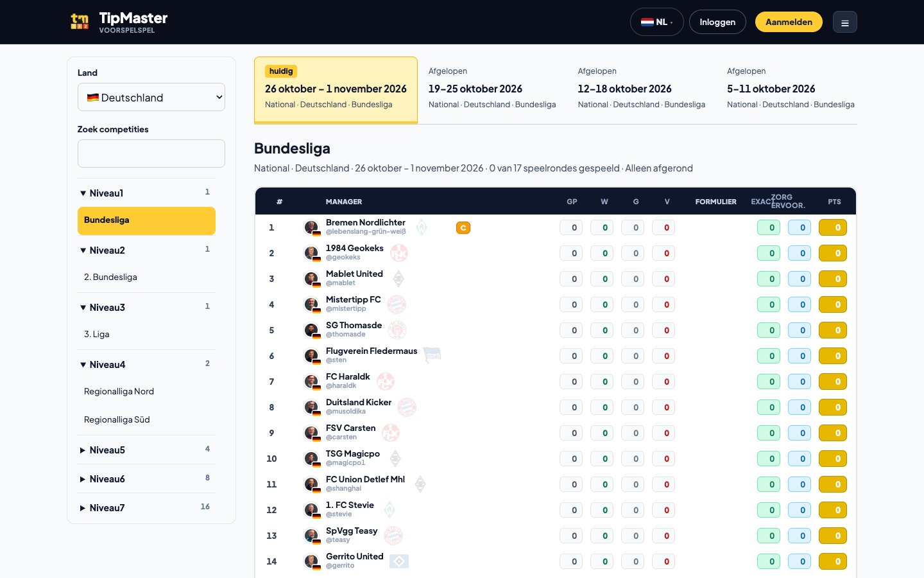Expand the Niveau7 section
The height and width of the screenshot is (578, 924).
146,507
